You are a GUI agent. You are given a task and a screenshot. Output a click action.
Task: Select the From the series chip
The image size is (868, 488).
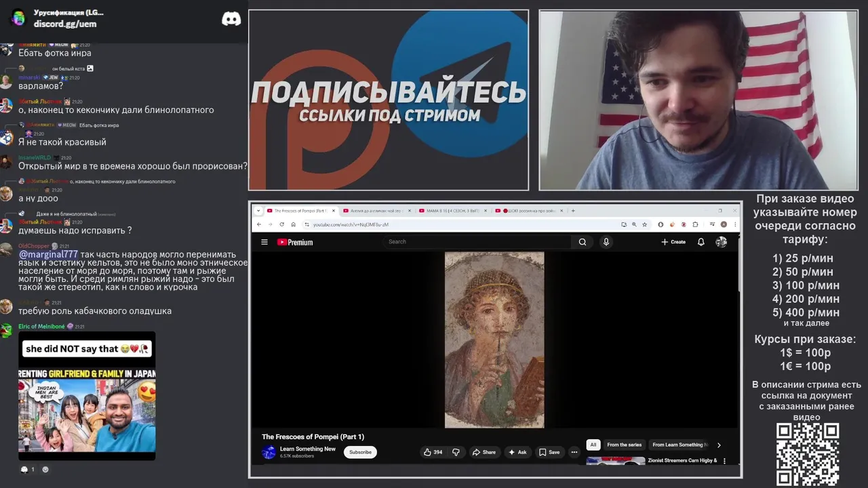(624, 445)
